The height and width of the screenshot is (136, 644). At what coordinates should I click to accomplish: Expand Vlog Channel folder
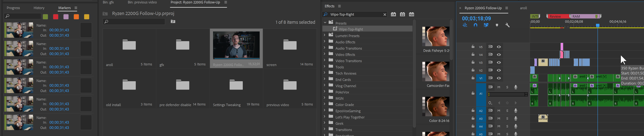coord(324,85)
